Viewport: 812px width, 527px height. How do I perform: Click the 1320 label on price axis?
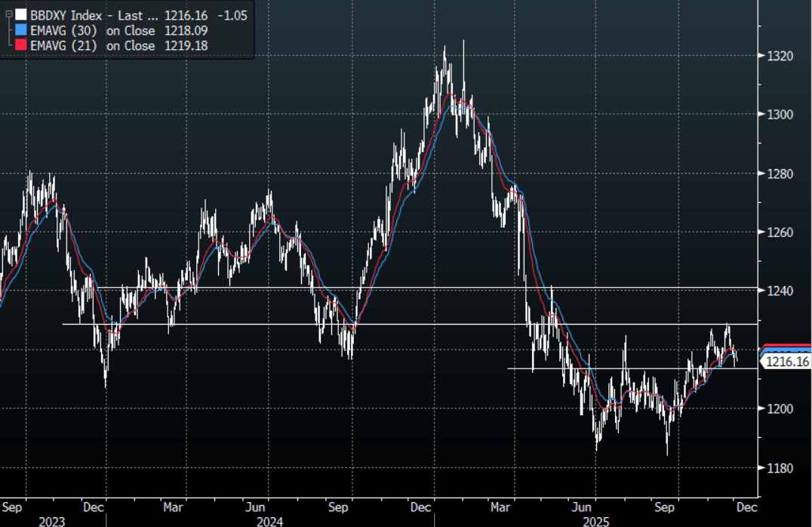pyautogui.click(x=780, y=56)
